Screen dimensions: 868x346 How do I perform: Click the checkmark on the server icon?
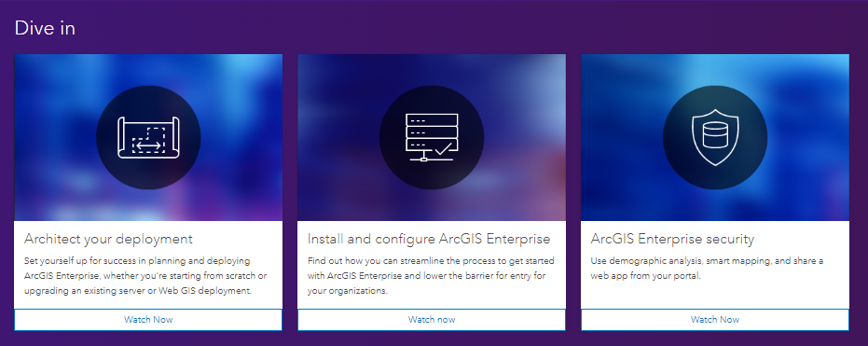click(x=445, y=148)
